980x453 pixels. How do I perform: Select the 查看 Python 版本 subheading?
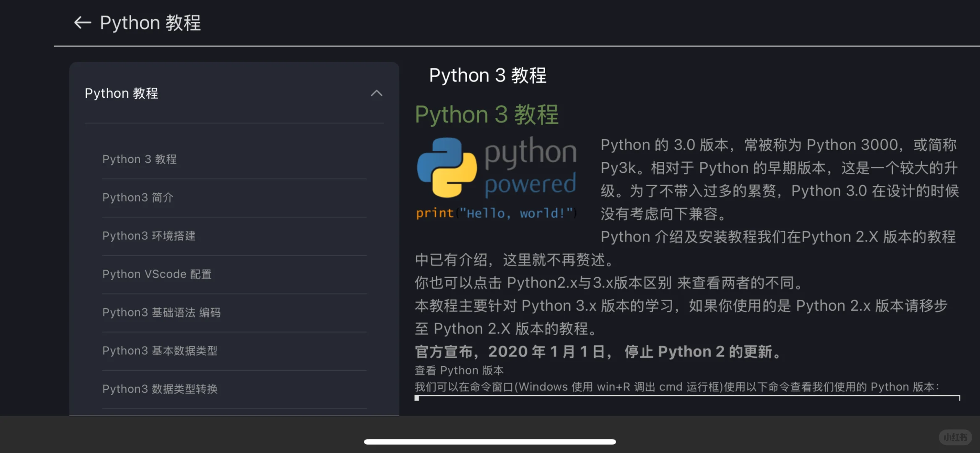(458, 370)
